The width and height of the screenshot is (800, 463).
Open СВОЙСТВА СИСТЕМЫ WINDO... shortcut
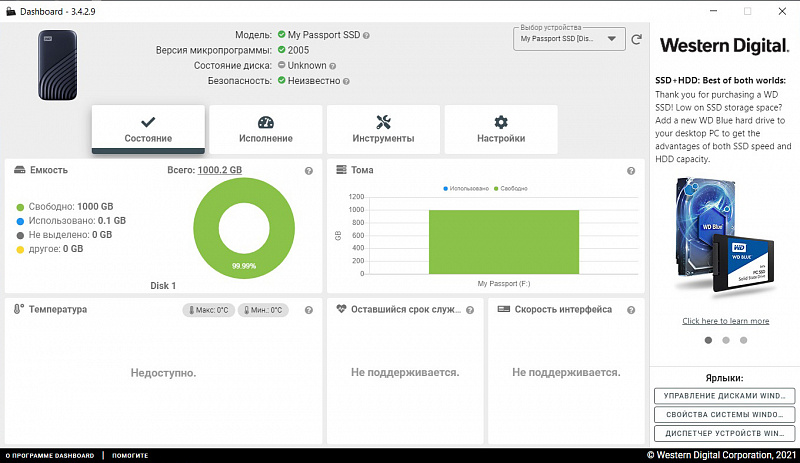pos(724,415)
